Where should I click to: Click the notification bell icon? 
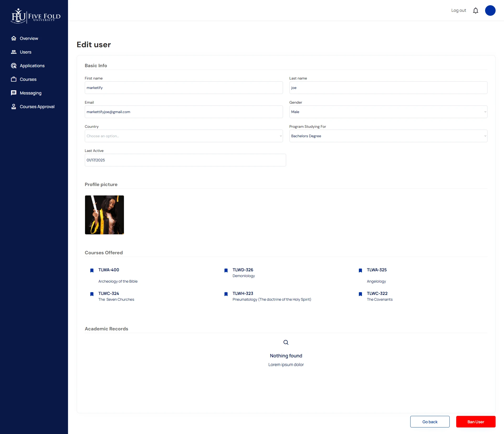pyautogui.click(x=475, y=10)
